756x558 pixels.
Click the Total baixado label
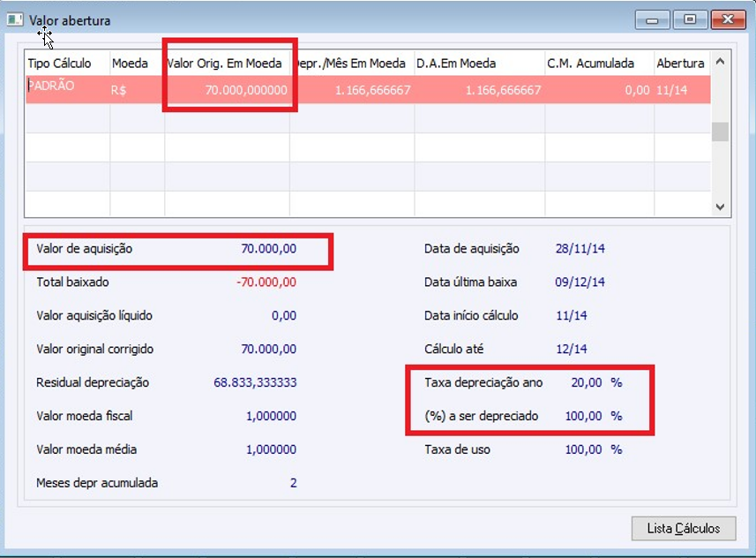point(73,282)
